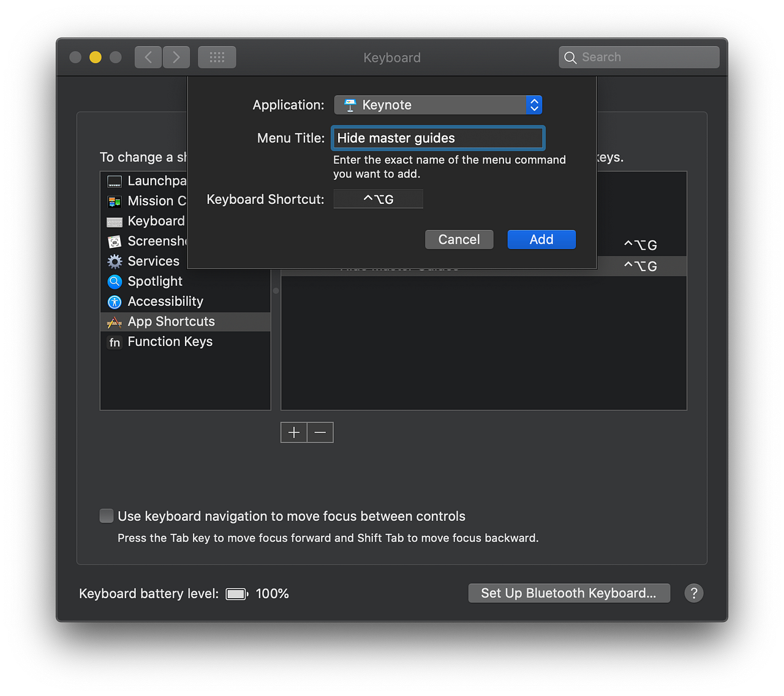Viewport: 784px width, 696px height.
Task: Click the Search field in the title bar
Action: pyautogui.click(x=639, y=56)
